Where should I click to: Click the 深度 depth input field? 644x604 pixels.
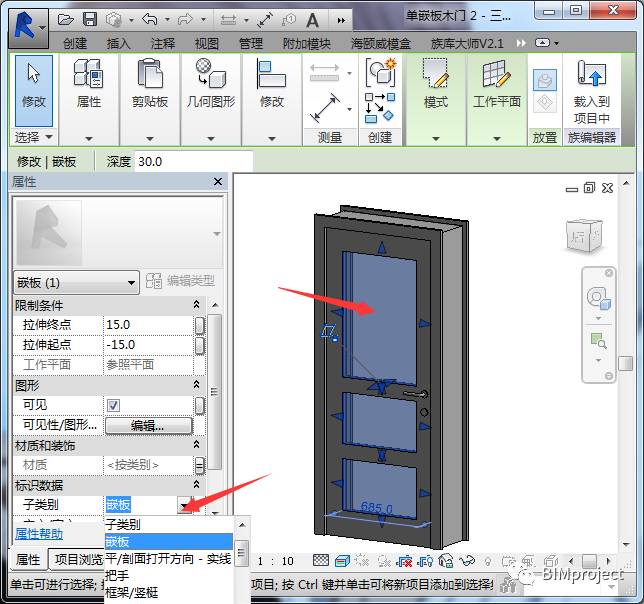pos(193,161)
